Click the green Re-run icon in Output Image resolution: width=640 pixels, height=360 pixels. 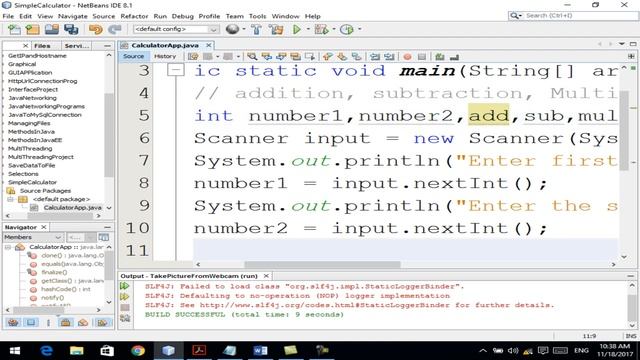pos(124,286)
